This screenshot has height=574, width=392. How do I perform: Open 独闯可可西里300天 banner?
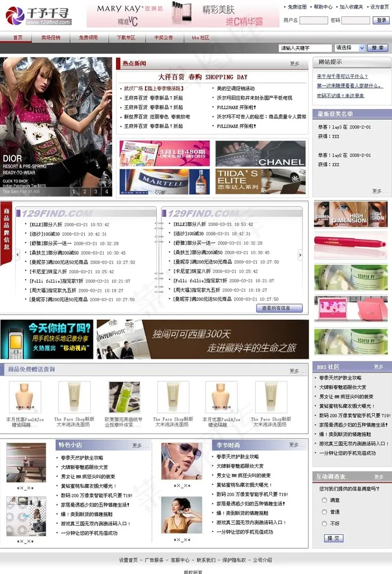click(x=203, y=339)
